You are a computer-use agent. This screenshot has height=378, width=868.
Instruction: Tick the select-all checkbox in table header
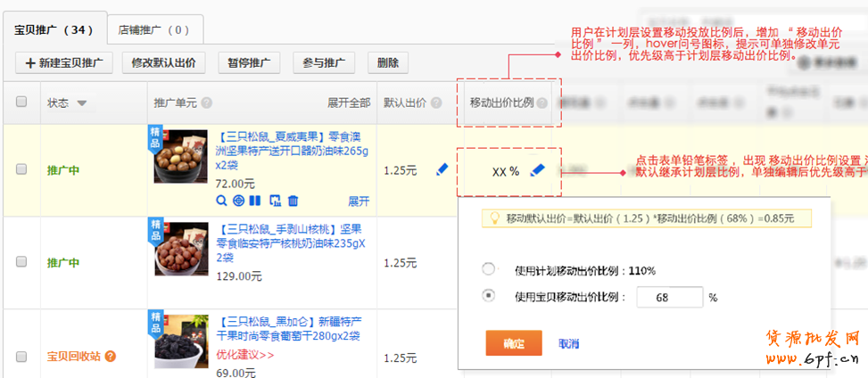pyautogui.click(x=21, y=103)
